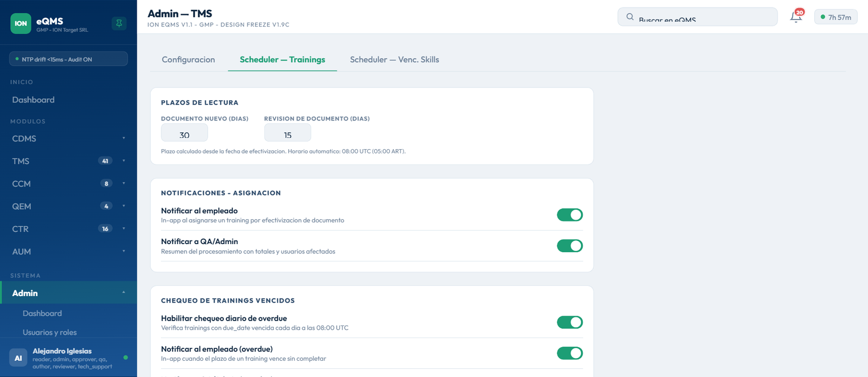Toggle Habilitar chequeo diario de overdue
This screenshot has height=377, width=868.
pos(570,322)
